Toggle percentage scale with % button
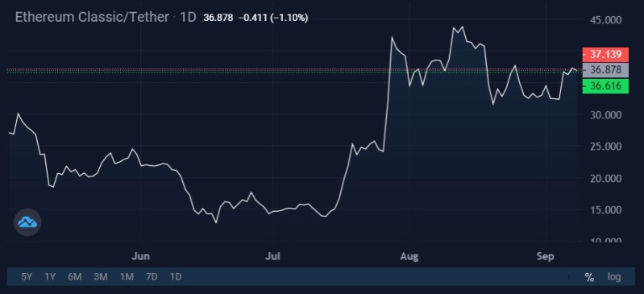 tap(589, 277)
